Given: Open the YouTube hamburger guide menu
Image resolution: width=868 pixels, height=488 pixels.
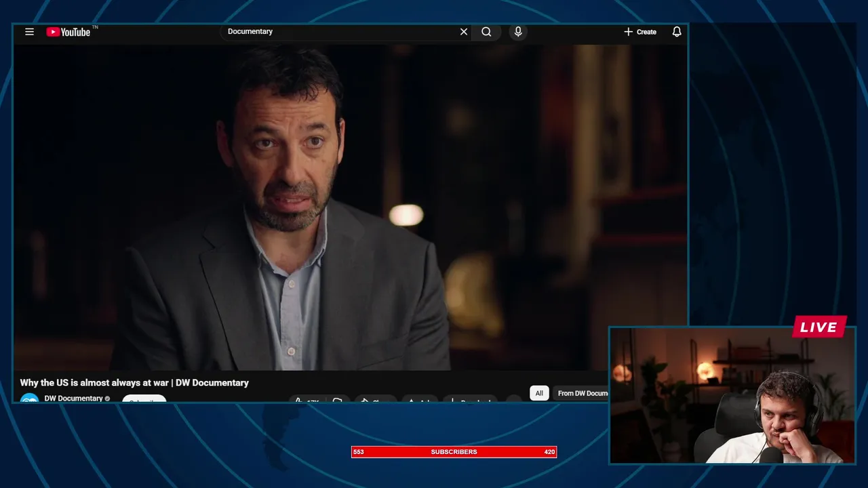Looking at the screenshot, I should 29,32.
